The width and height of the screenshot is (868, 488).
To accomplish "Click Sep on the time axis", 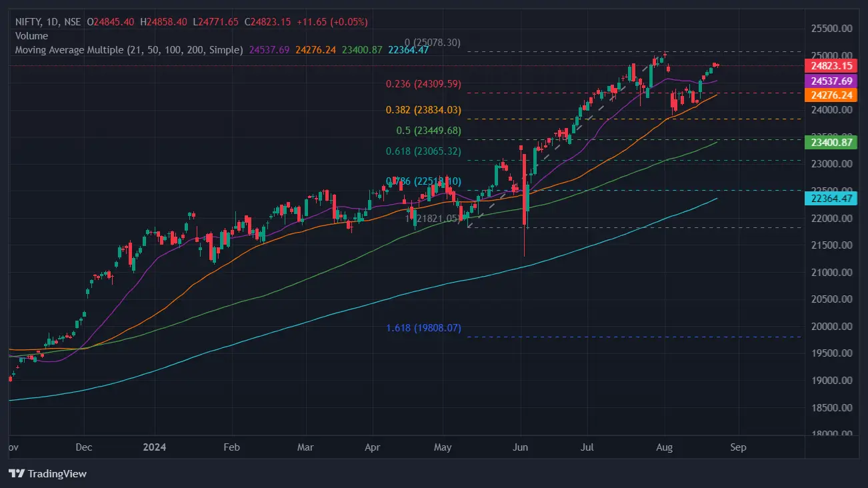I will coord(738,448).
